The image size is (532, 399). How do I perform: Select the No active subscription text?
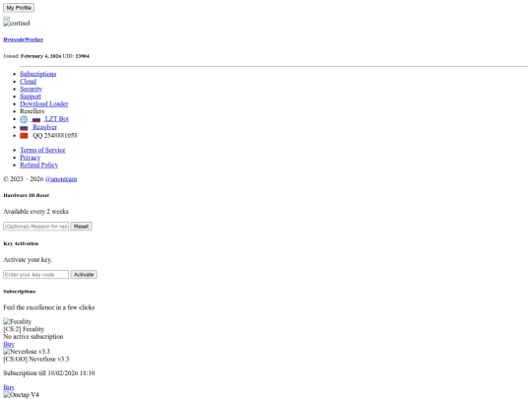click(33, 337)
